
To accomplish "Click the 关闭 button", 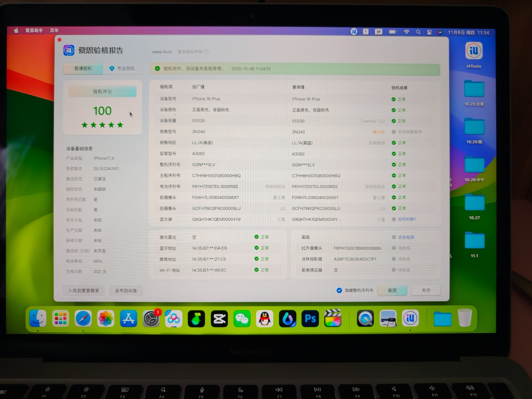I will [x=426, y=290].
